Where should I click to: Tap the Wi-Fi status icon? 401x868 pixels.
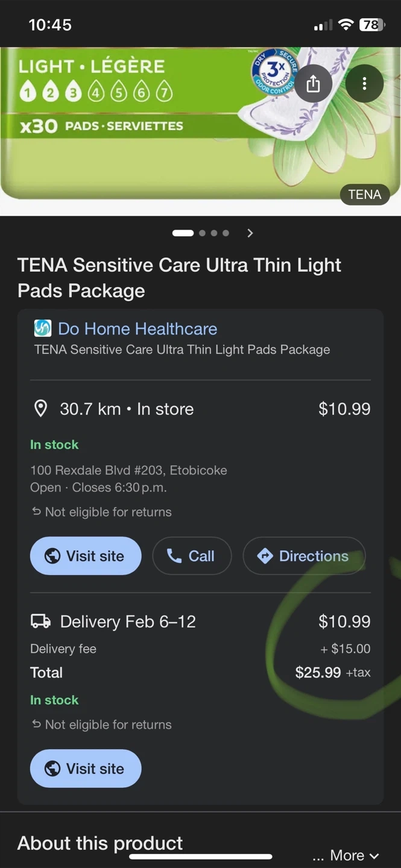(x=346, y=25)
